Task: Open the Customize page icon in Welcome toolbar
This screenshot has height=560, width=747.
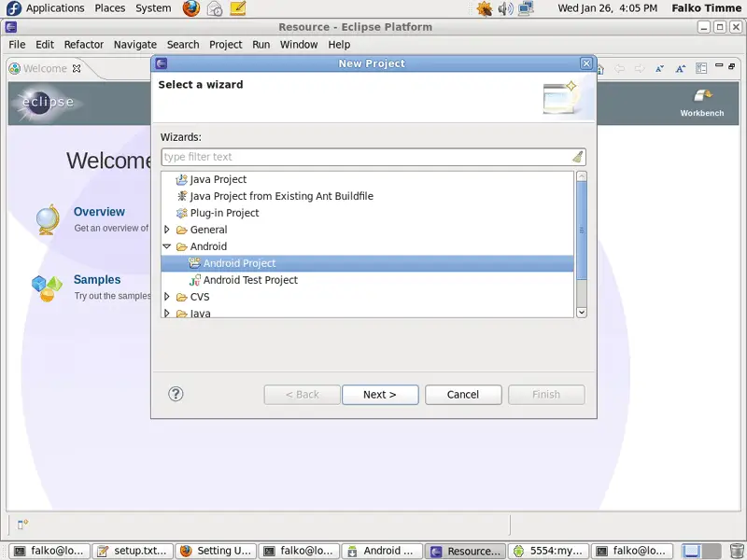Action: point(701,68)
